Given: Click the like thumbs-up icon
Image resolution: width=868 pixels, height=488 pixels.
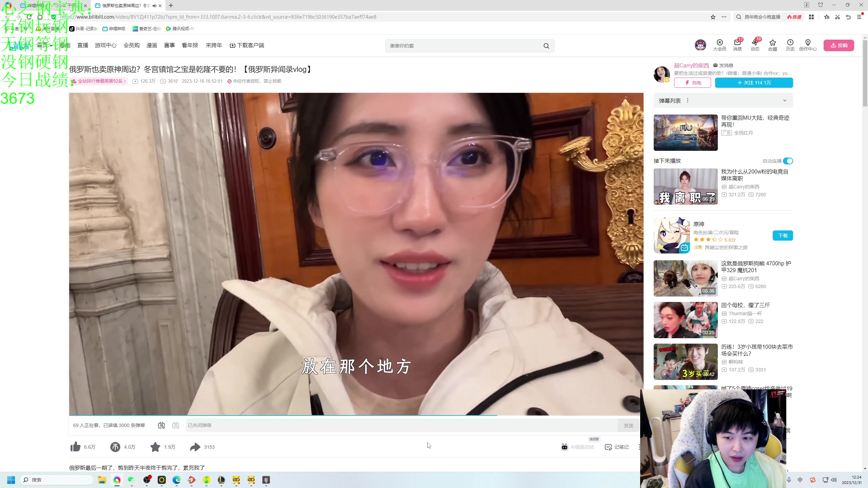Looking at the screenshot, I should click(75, 447).
